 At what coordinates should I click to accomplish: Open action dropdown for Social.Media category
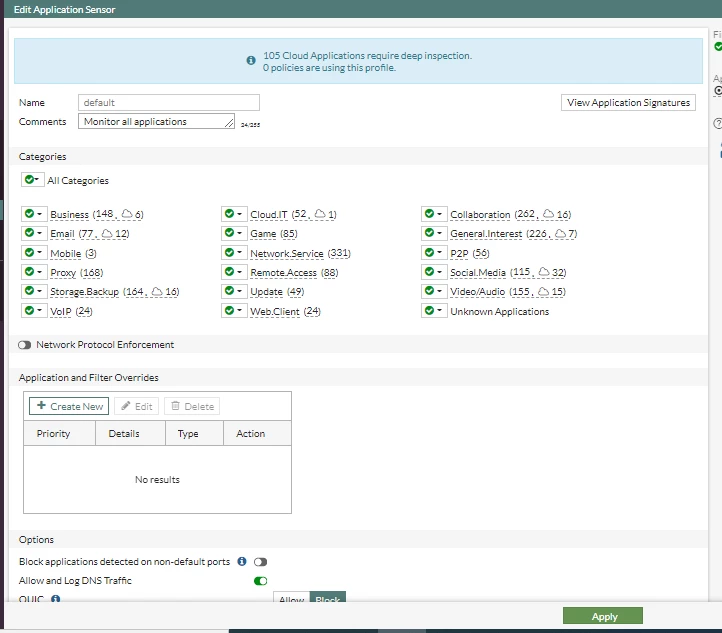pyautogui.click(x=434, y=272)
